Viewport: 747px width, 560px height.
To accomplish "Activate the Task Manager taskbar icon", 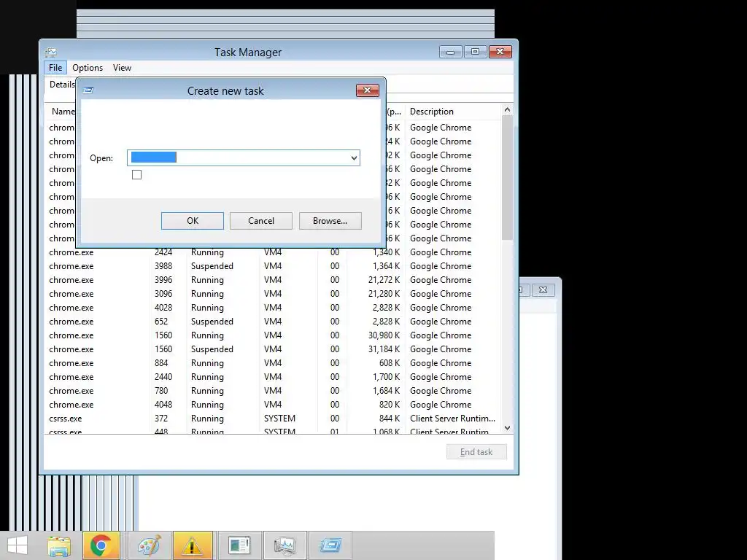I will (285, 545).
